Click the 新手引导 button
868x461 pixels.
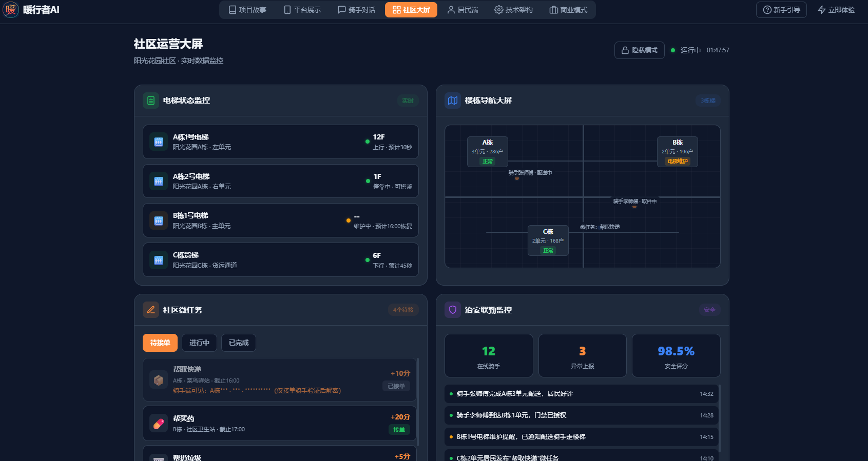pyautogui.click(x=781, y=10)
